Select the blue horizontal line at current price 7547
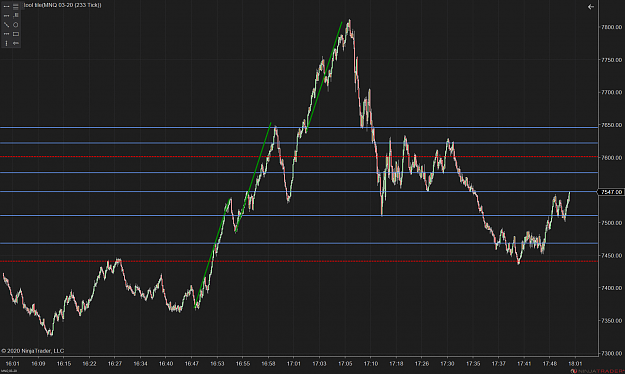The height and width of the screenshot is (374, 625). [299, 192]
